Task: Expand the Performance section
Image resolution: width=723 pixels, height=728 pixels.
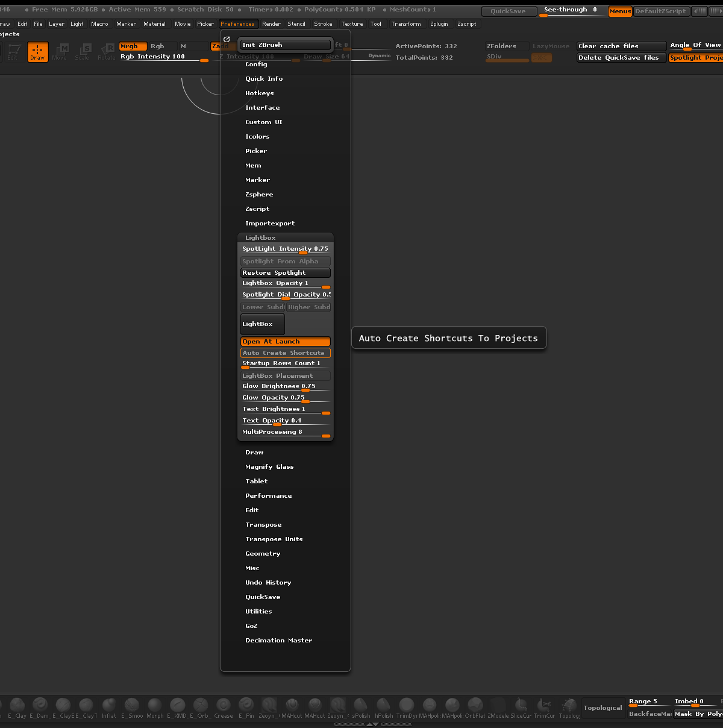Action: tap(269, 496)
